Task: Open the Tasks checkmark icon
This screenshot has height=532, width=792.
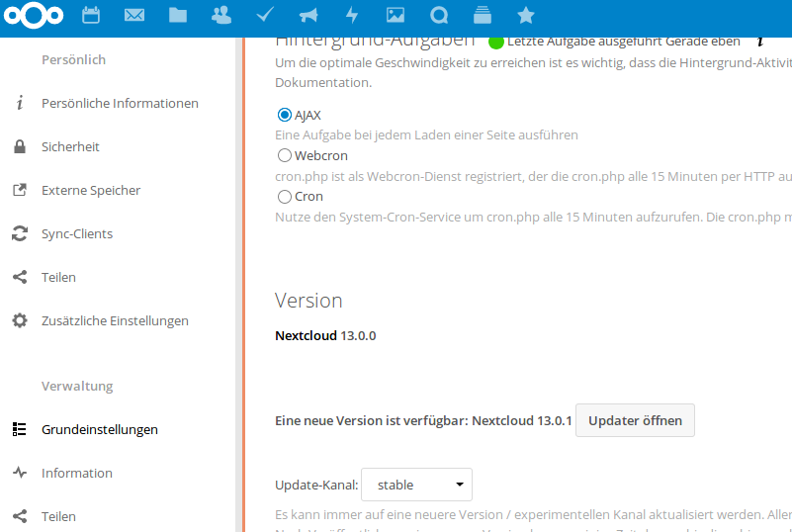Action: click(x=265, y=15)
